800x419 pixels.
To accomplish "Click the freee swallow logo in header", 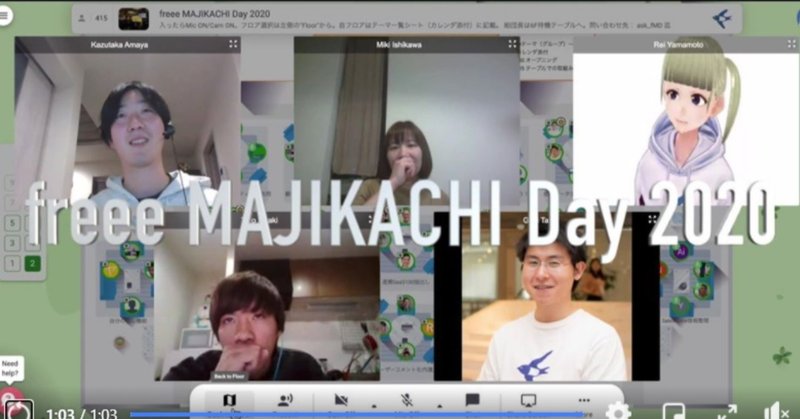I will pos(721,19).
